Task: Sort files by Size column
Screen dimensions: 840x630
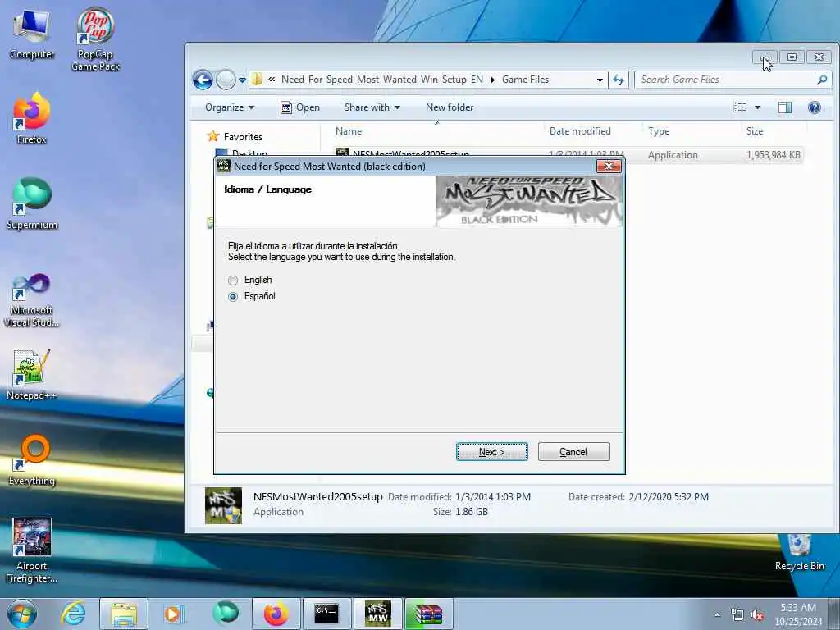Action: pyautogui.click(x=773, y=131)
